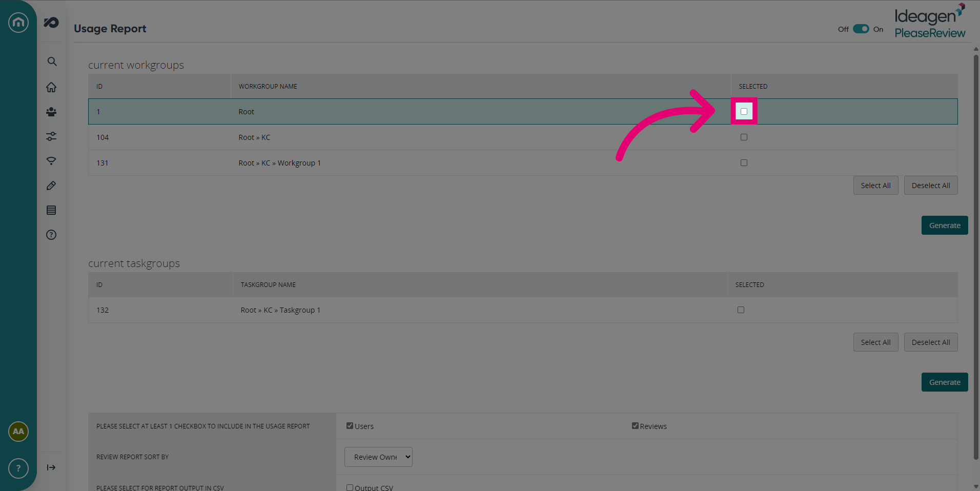Click the WORKGROUP NAME column header
The width and height of the screenshot is (980, 491).
268,87
